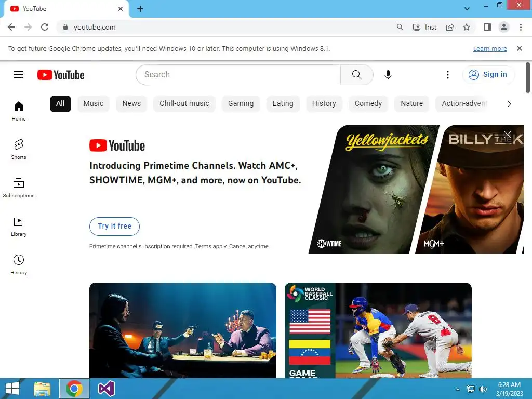This screenshot has height=399, width=532.
Task: Open Subscriptions in the sidebar
Action: [x=19, y=188]
